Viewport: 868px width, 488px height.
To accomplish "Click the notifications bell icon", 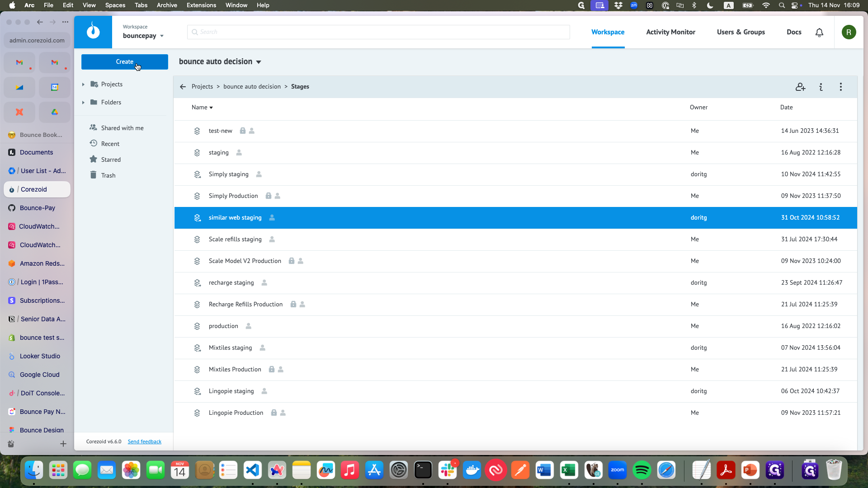I will 819,32.
